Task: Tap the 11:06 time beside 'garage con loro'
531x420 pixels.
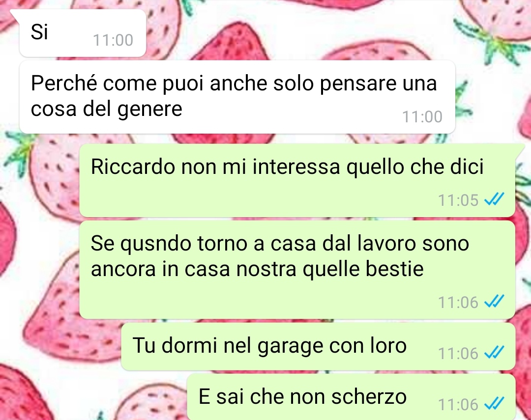Action: [458, 354]
